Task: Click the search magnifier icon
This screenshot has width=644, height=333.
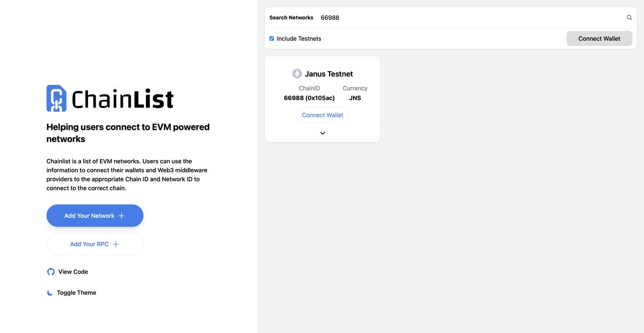Action: click(x=630, y=18)
